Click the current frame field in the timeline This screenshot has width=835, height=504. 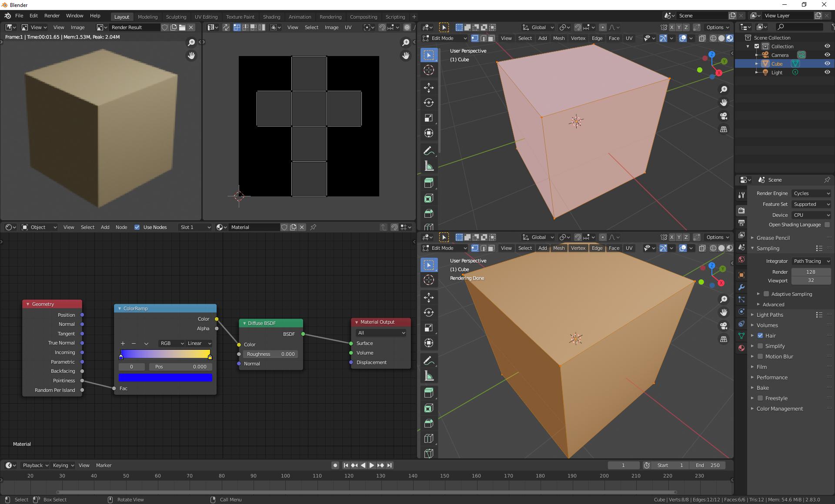624,465
